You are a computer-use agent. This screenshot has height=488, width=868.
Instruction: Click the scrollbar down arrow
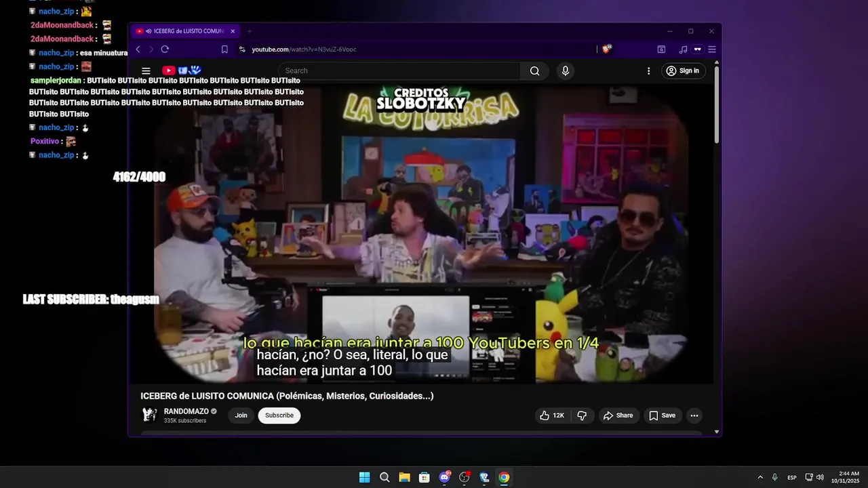717,432
